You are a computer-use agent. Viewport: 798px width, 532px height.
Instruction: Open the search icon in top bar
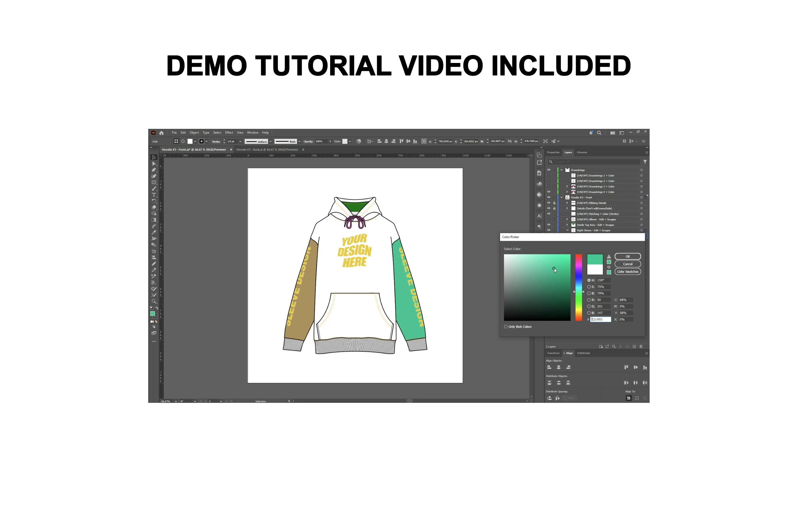[599, 133]
